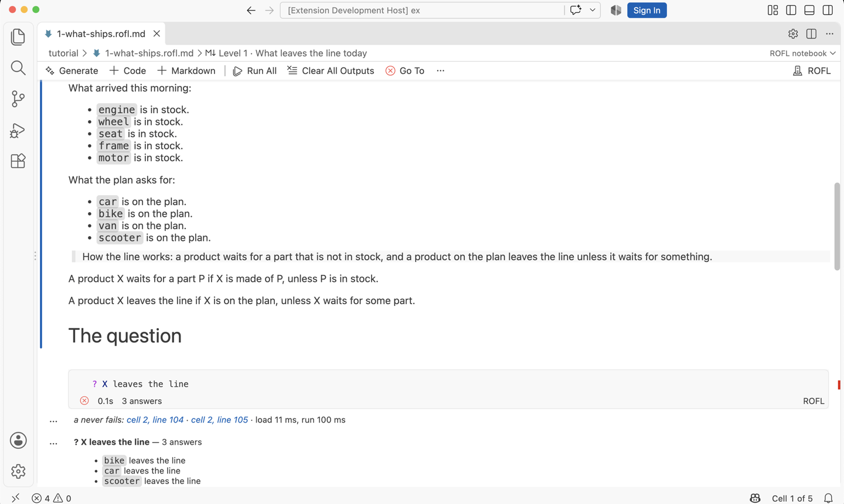Open the Extensions view
Image resolution: width=844 pixels, height=504 pixels.
pos(18,161)
